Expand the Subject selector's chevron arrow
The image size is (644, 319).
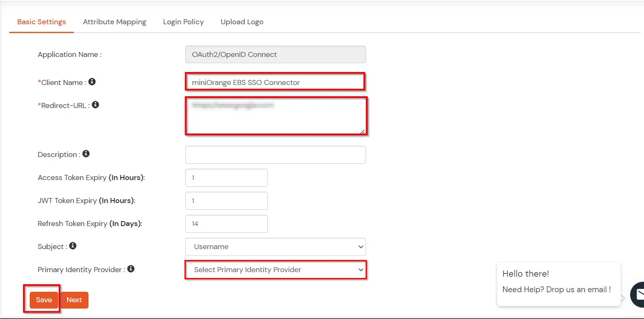tap(361, 247)
